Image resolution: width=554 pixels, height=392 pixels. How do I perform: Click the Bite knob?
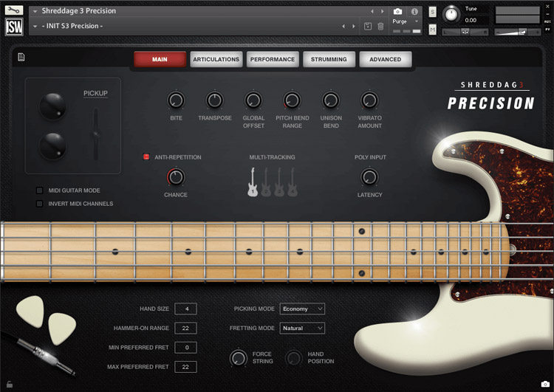[176, 100]
